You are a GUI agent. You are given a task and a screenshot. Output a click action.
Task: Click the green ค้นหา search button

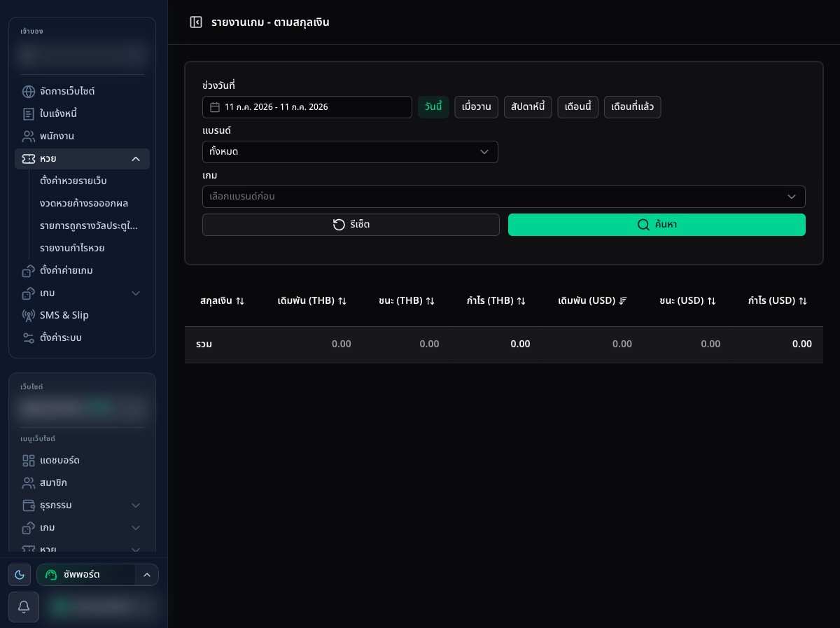(x=657, y=225)
